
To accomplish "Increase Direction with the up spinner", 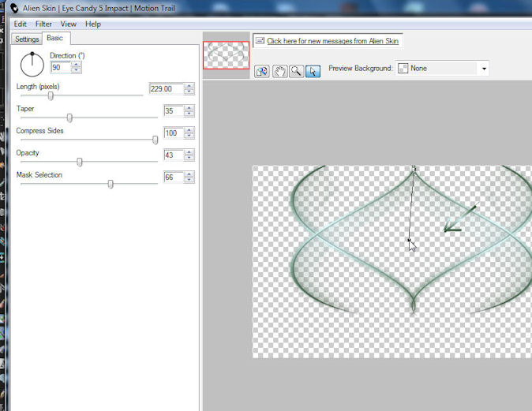I will (77, 65).
